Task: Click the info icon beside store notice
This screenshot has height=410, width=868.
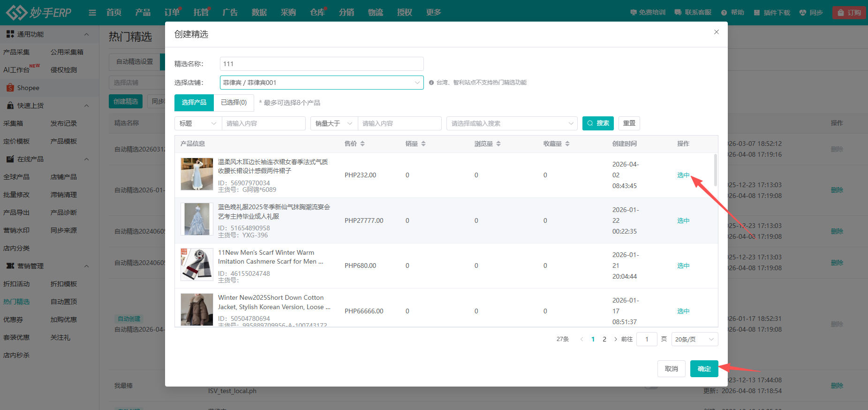Action: pyautogui.click(x=431, y=83)
